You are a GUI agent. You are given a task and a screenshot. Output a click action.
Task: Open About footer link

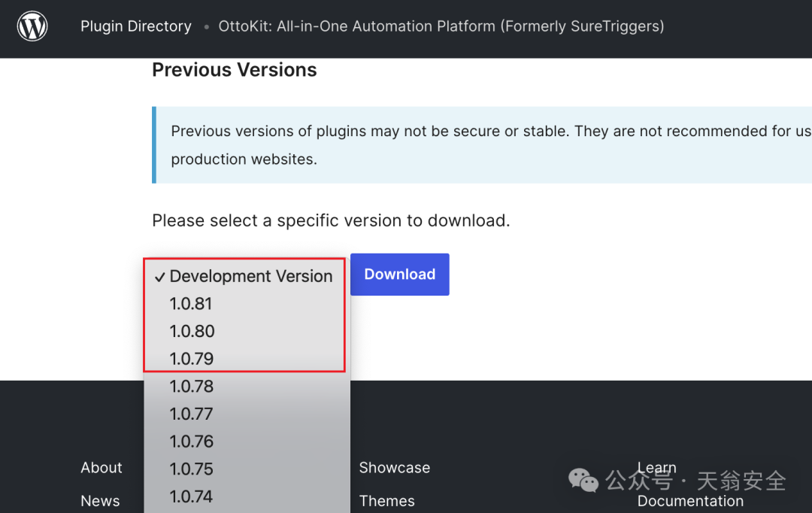[x=101, y=467]
